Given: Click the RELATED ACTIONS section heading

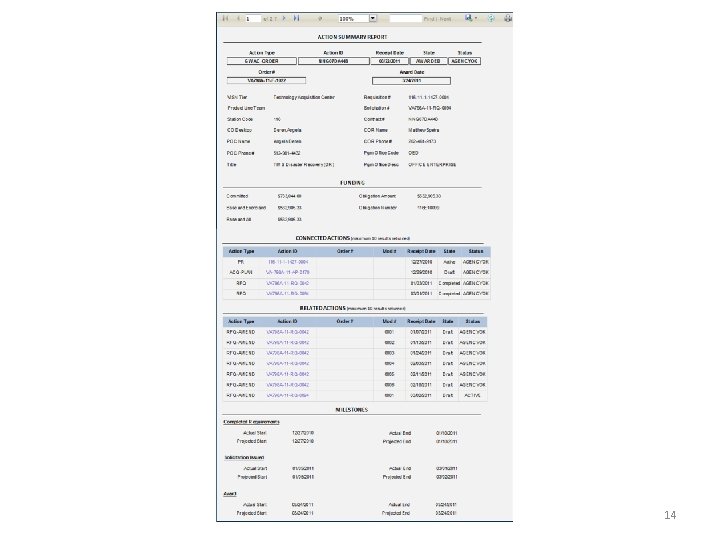Looking at the screenshot, I should coord(323,308).
